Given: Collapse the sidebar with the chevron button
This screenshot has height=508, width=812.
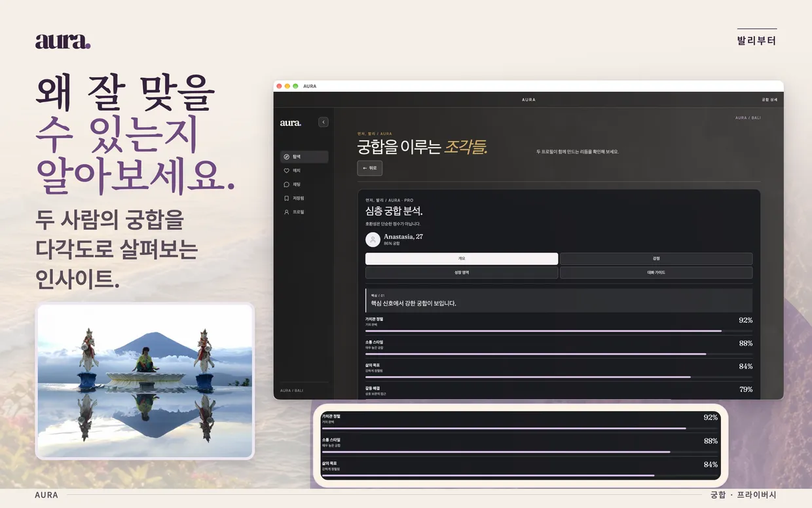Looking at the screenshot, I should (323, 122).
